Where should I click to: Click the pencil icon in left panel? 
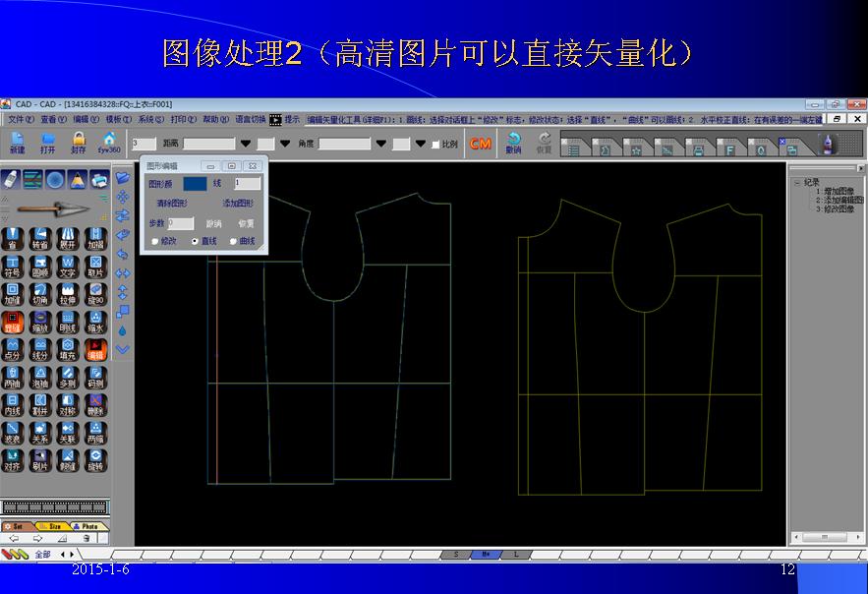coord(78,179)
